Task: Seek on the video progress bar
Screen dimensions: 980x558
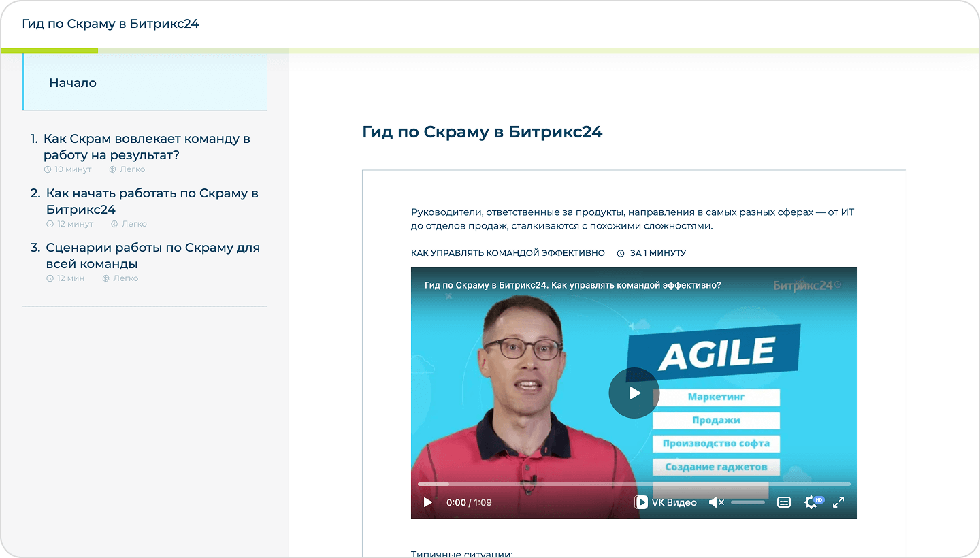Action: pos(633,484)
